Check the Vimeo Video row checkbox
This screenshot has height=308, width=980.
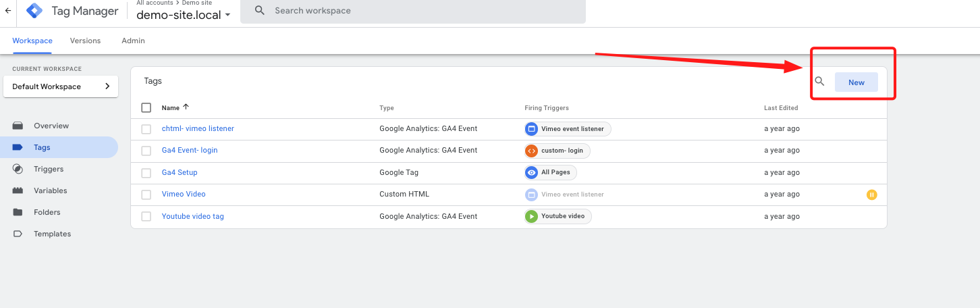coord(146,195)
